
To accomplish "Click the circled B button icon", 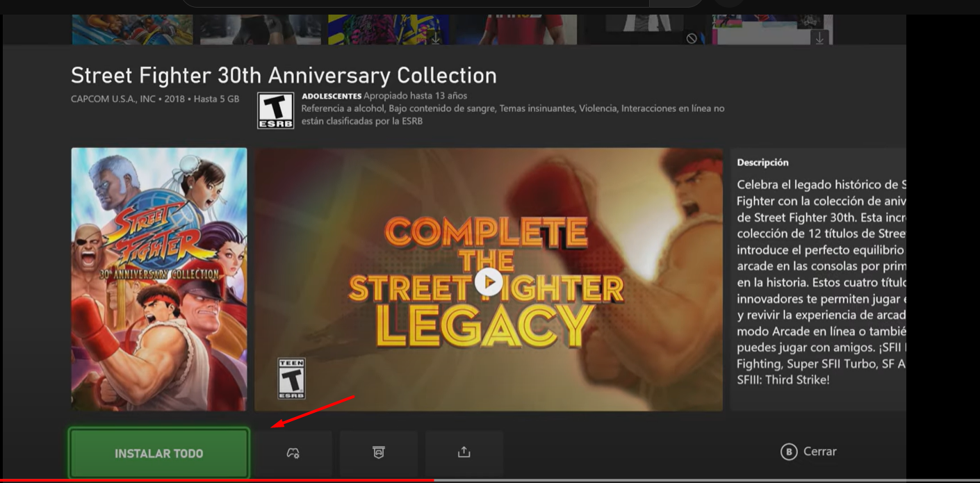I will (x=788, y=452).
